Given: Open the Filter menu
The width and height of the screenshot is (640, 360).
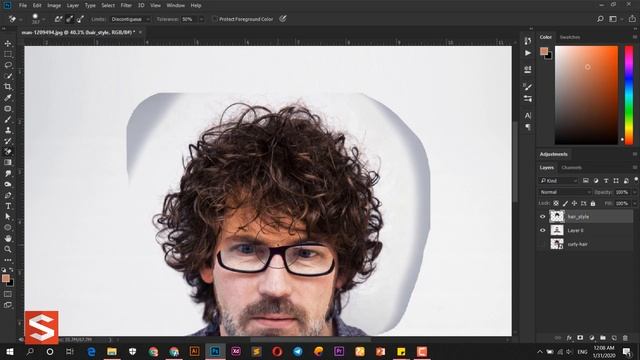Looking at the screenshot, I should coord(126,5).
